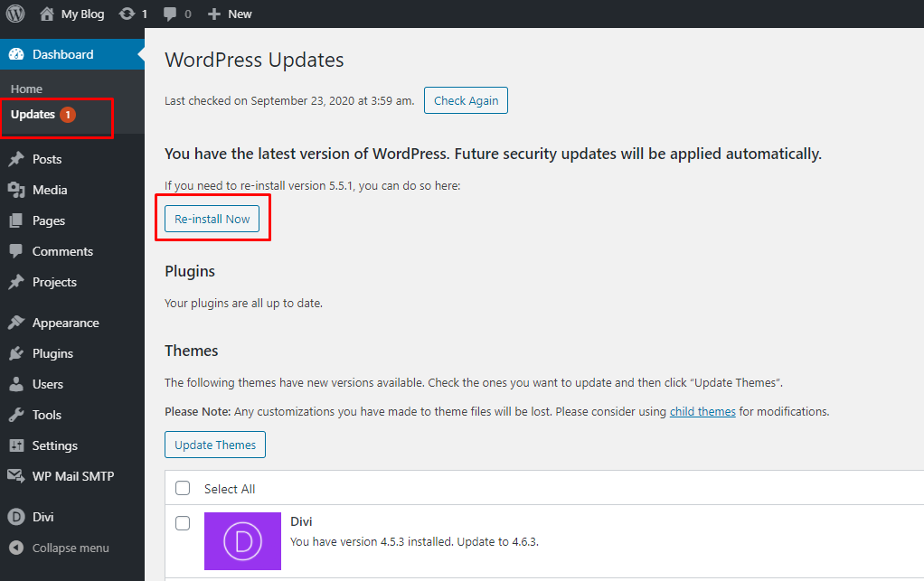Image resolution: width=924 pixels, height=581 pixels.
Task: Open the Settings menu item
Action: (x=54, y=445)
